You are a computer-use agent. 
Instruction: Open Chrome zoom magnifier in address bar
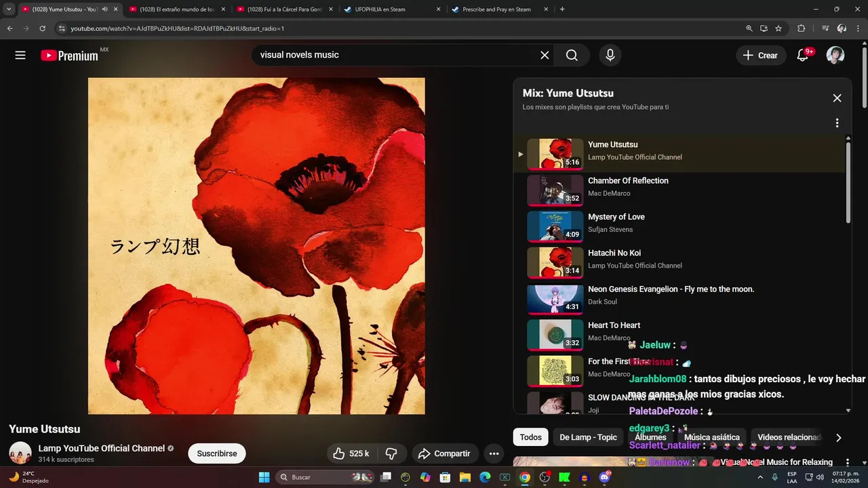pos(749,28)
